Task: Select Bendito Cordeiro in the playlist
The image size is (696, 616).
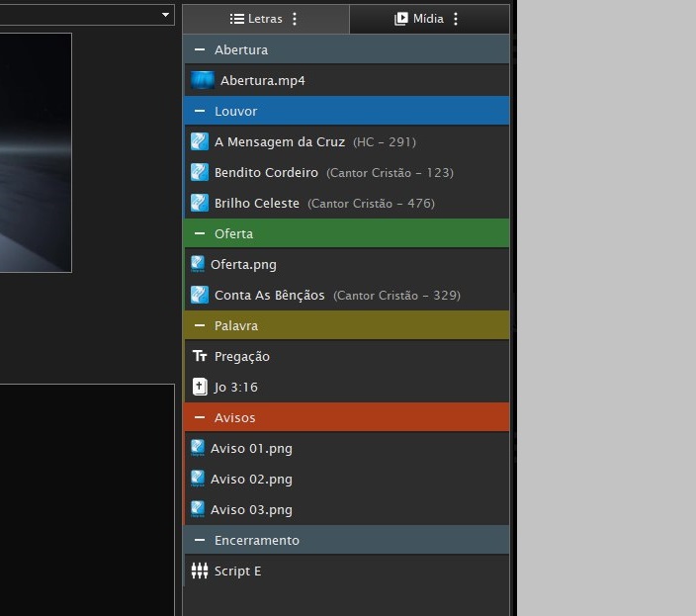Action: (266, 172)
